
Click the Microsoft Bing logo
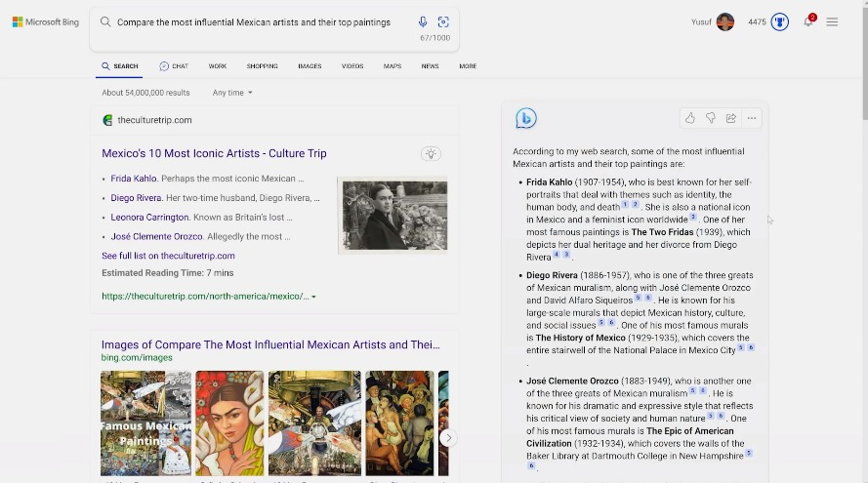pos(45,22)
